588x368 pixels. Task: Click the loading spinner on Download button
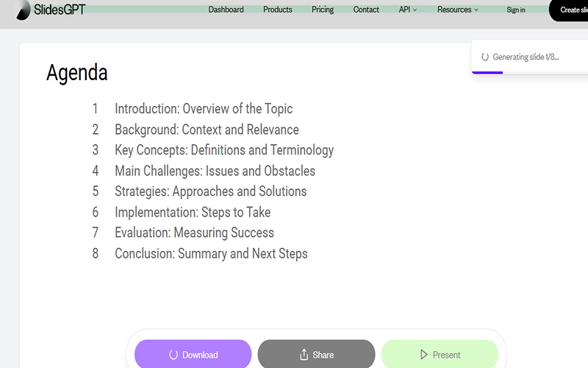click(x=173, y=355)
